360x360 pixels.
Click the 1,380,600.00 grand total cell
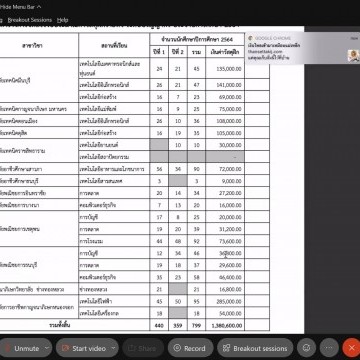point(225,325)
